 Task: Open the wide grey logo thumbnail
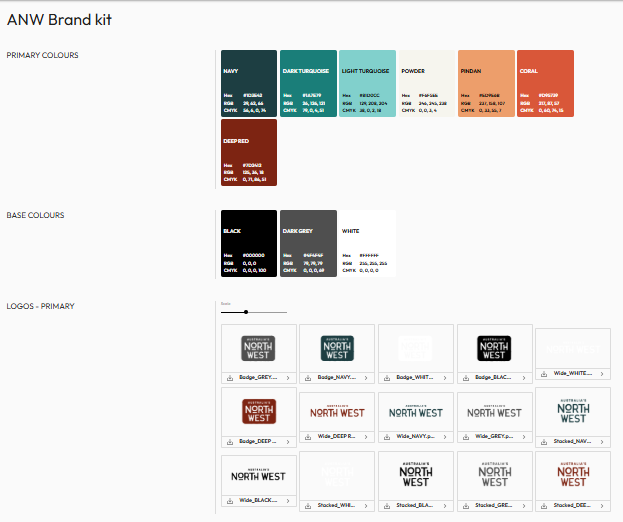tap(495, 412)
